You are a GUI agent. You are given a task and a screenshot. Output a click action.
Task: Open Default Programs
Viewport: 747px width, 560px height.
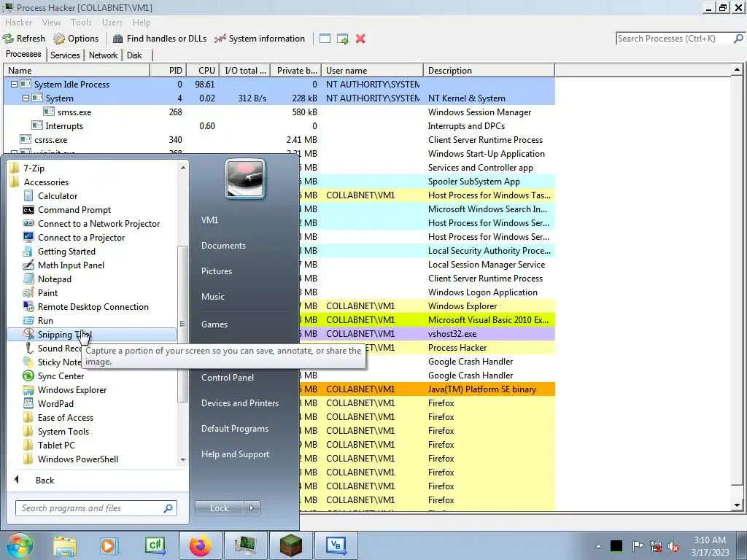point(235,428)
